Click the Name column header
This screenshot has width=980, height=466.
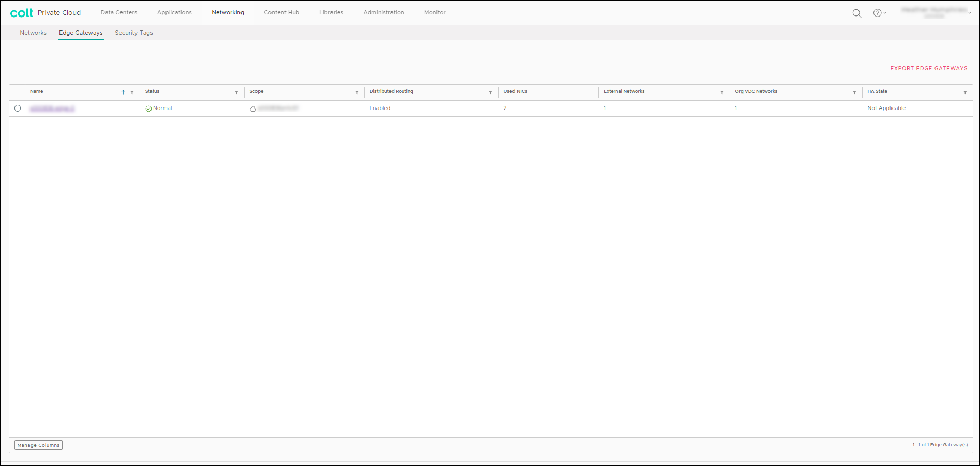(36, 91)
